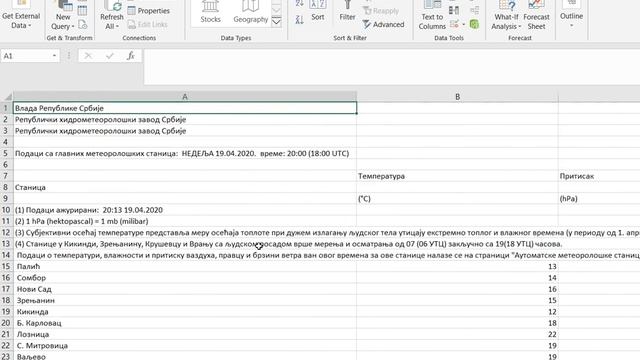Click the Притисак cell
This screenshot has height=360, width=640.
pyautogui.click(x=599, y=176)
